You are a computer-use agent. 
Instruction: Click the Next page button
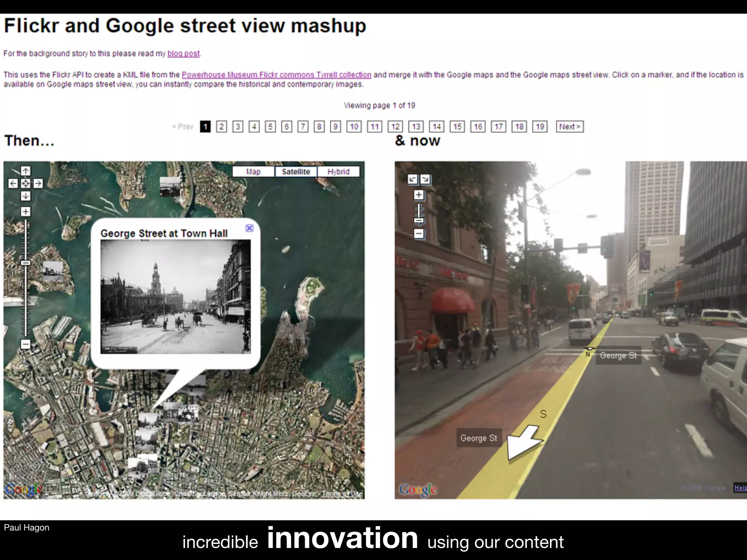570,127
